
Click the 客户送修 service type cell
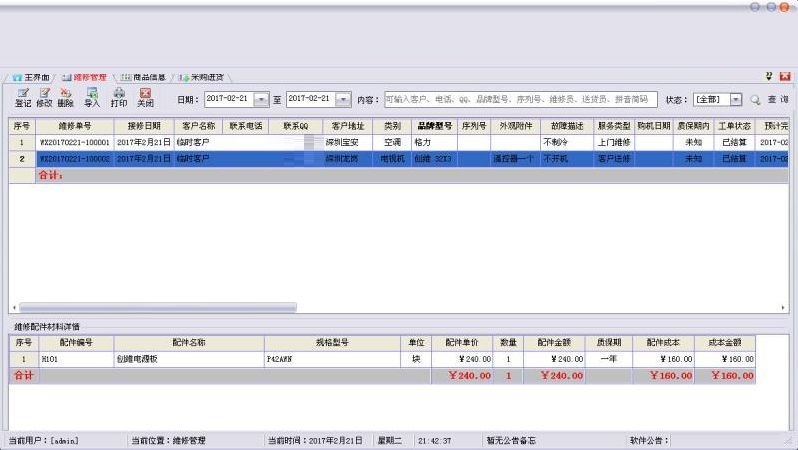[614, 159]
